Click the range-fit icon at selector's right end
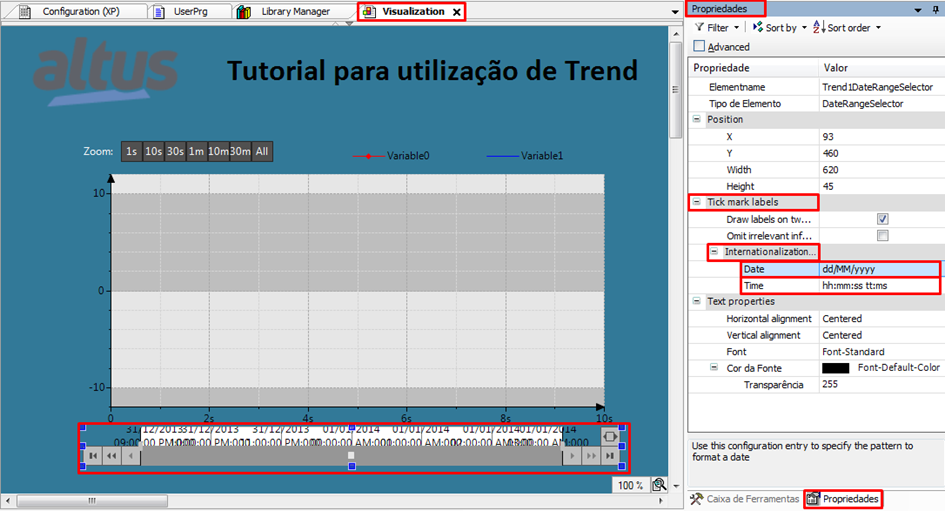 pos(610,436)
